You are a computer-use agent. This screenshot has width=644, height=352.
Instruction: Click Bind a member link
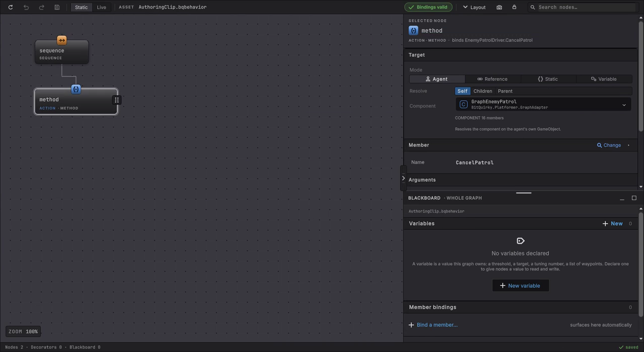coord(433,325)
